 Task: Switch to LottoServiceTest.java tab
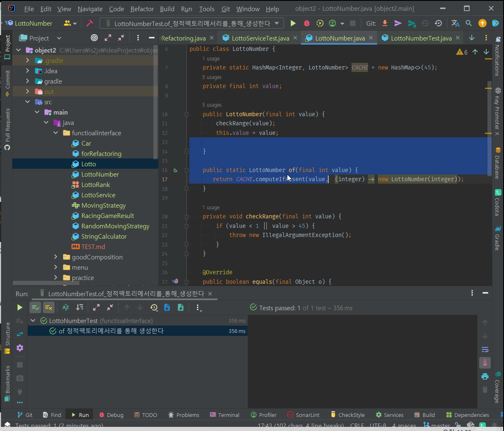click(x=260, y=38)
